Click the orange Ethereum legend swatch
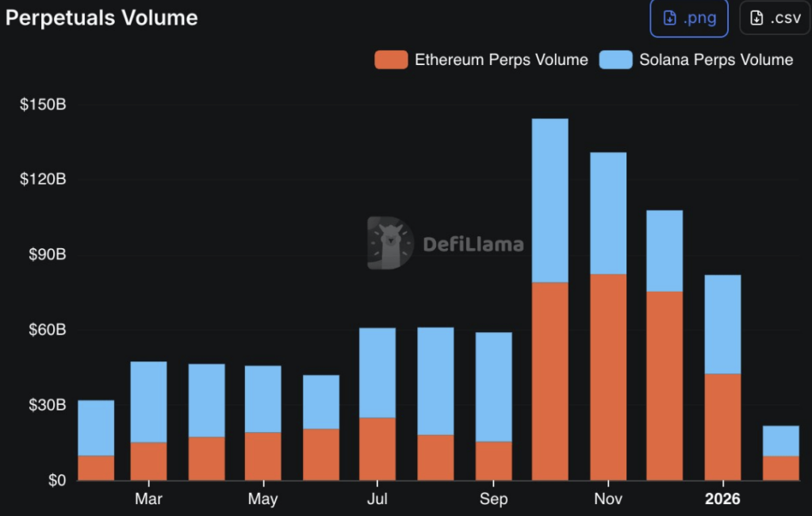The width and height of the screenshot is (812, 516). tap(390, 59)
